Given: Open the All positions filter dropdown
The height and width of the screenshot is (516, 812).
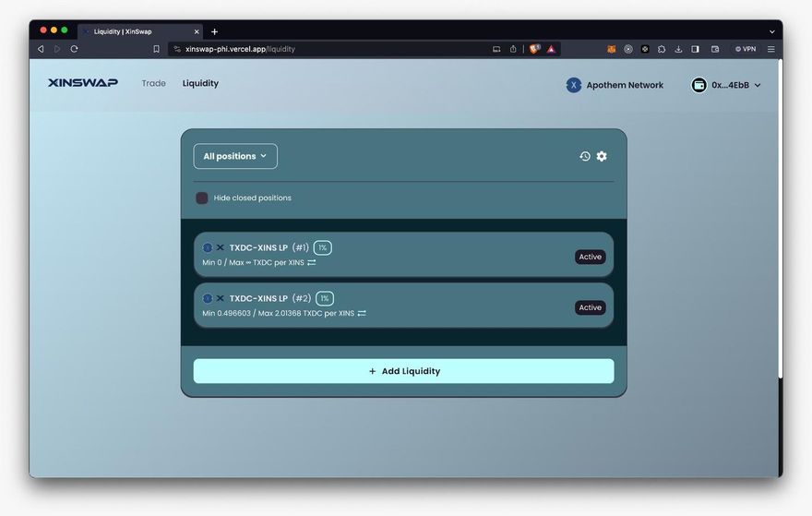Looking at the screenshot, I should pos(235,156).
